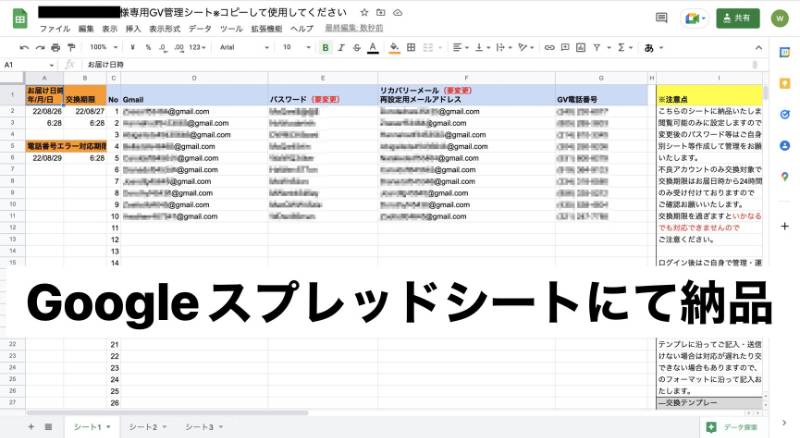800x438 pixels.
Task: Star this spreadsheet
Action: [x=364, y=12]
